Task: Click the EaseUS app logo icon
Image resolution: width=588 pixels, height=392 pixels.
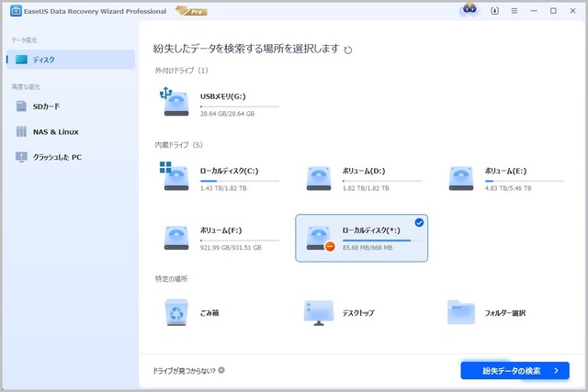Action: click(x=16, y=11)
